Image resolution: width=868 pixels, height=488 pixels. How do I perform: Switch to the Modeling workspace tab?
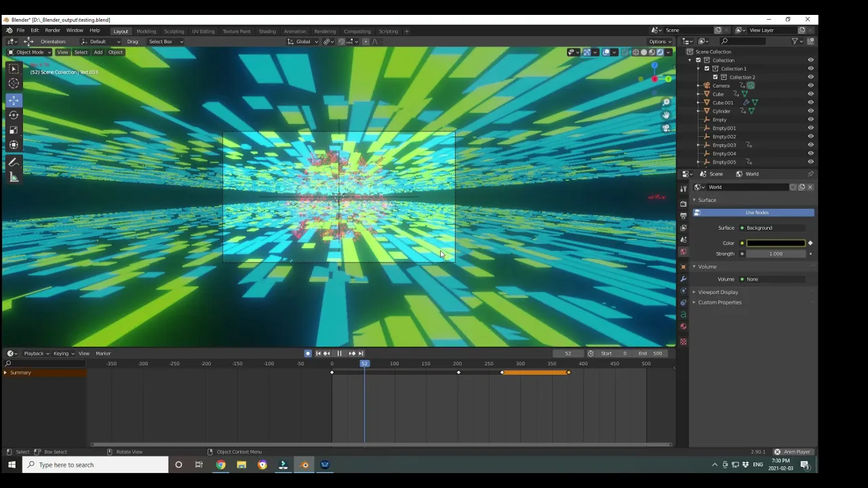146,31
